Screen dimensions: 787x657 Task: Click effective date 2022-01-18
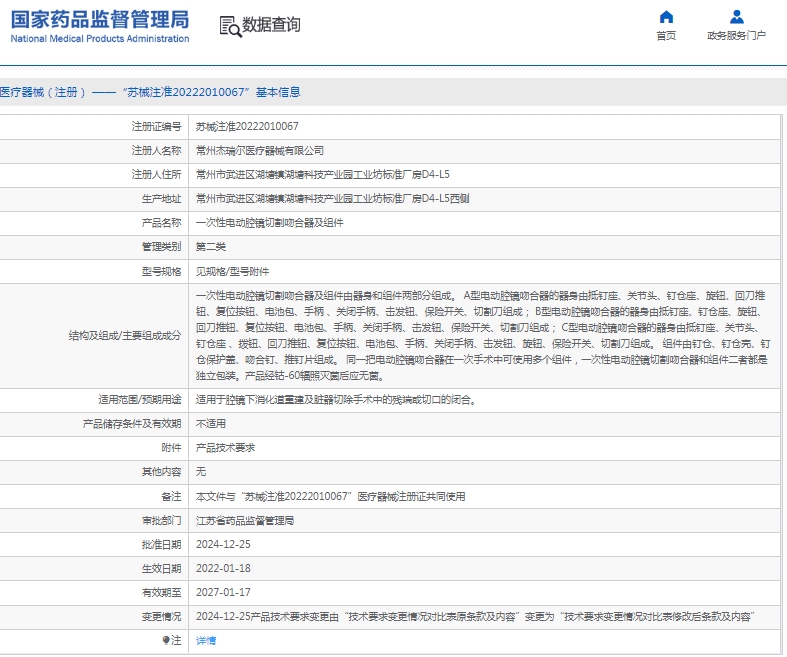223,569
